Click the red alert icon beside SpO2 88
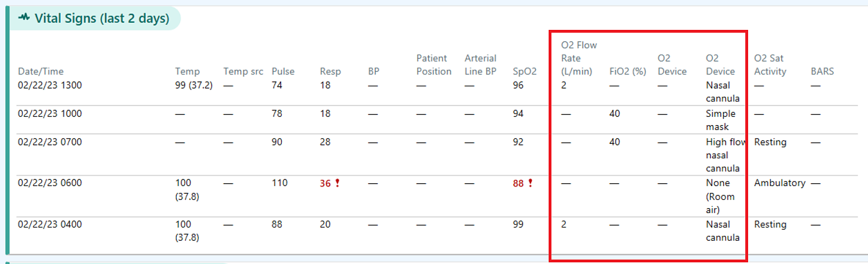This screenshot has height=264, width=868. [530, 183]
